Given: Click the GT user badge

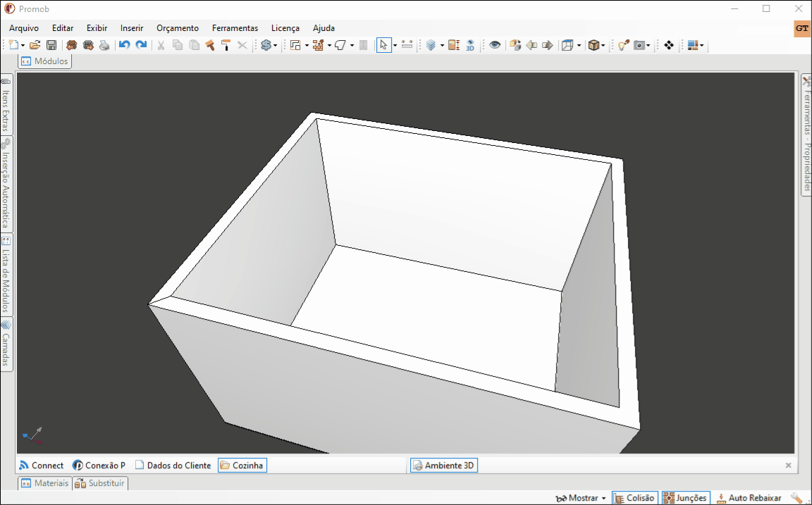Looking at the screenshot, I should [801, 28].
